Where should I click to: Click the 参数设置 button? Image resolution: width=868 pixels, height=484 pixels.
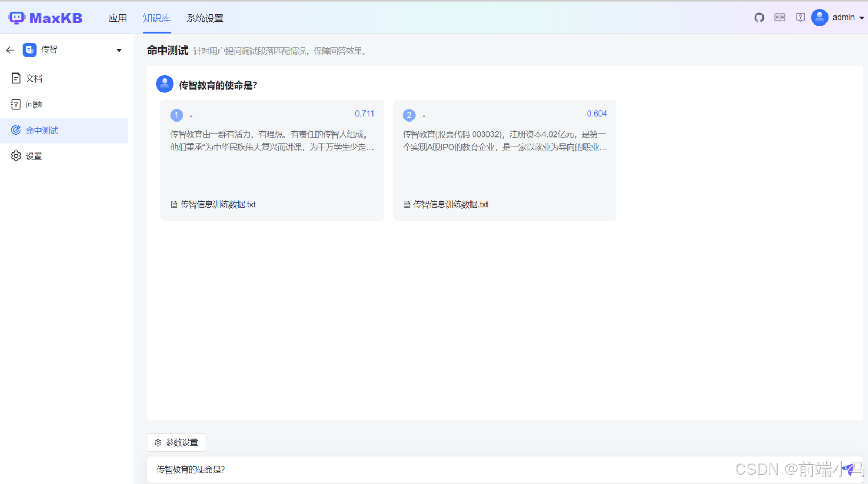tap(176, 442)
